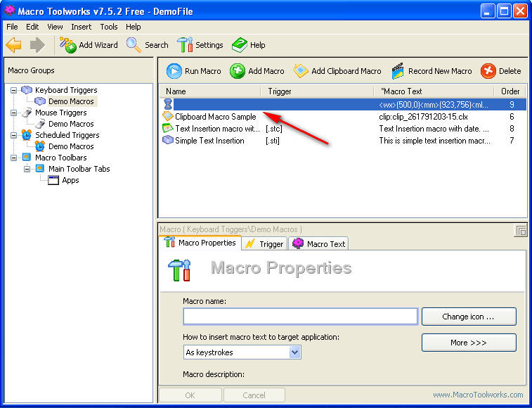Screen dimensions: 532x408
Task: Open Search with the magnifier icon
Action: pyautogui.click(x=148, y=45)
